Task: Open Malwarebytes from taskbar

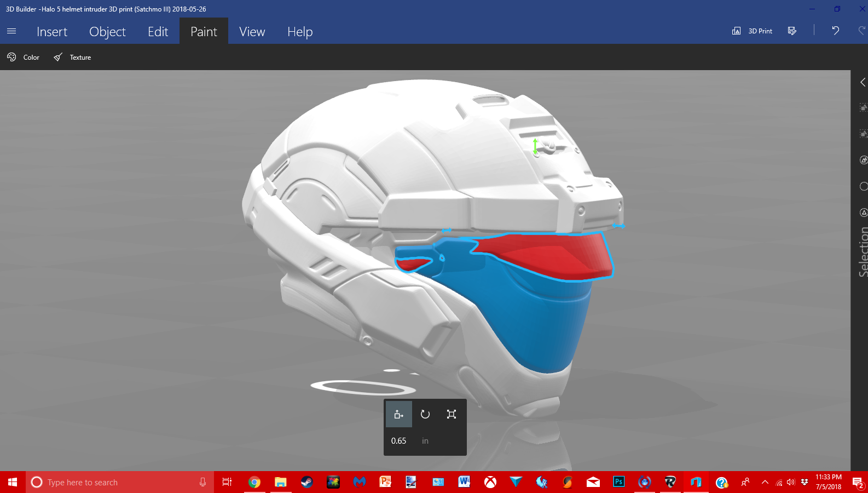Action: coord(359,482)
